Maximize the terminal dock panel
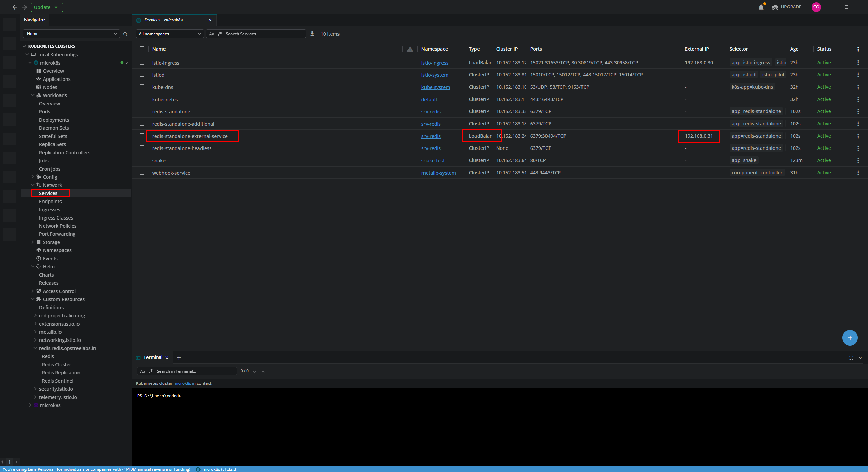 [x=851, y=358]
